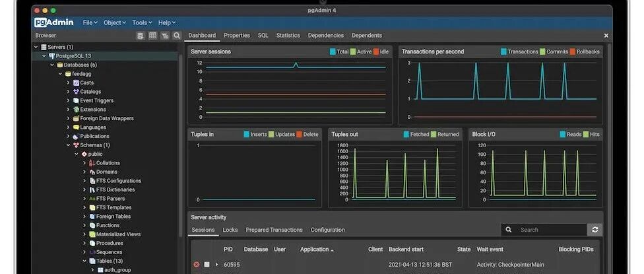Cancel query for session 60595 square icon

207,265
